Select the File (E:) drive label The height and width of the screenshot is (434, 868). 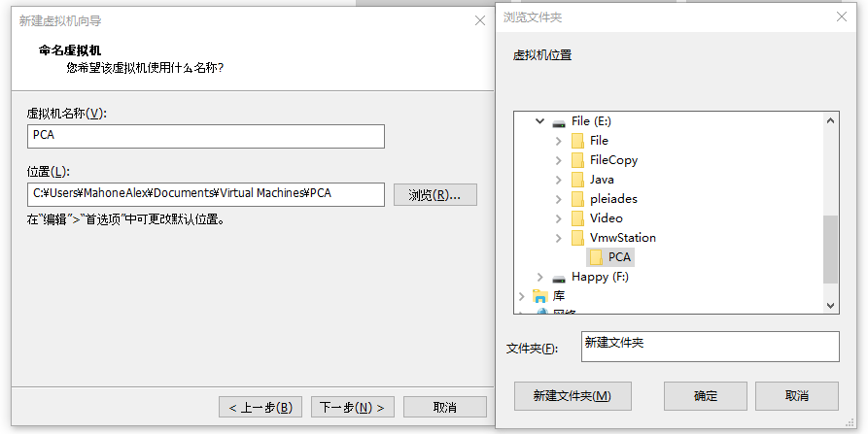tap(591, 121)
